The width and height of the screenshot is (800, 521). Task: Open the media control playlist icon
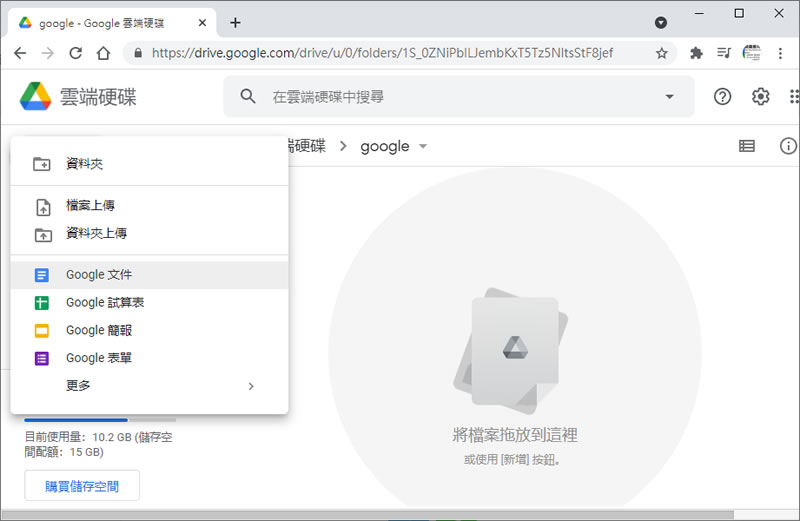723,53
